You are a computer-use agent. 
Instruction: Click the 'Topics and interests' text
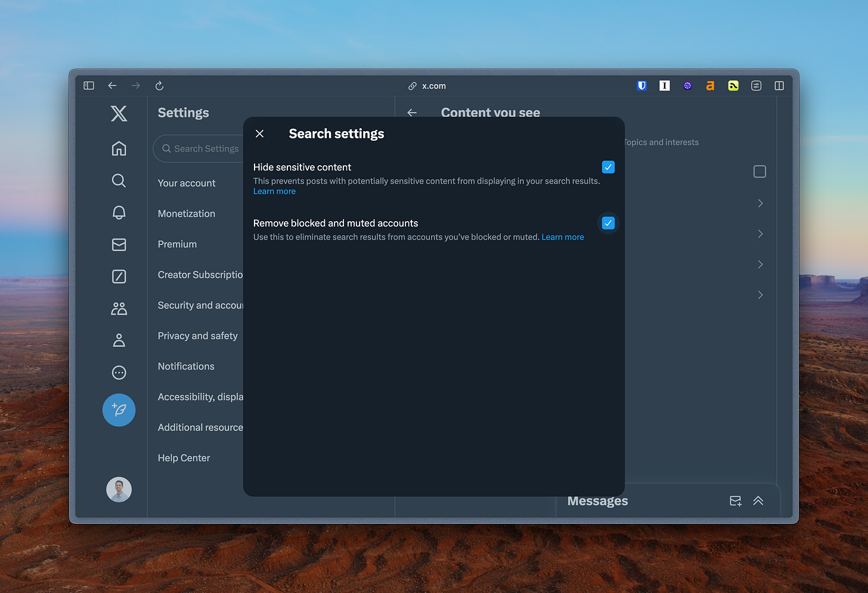coord(661,142)
